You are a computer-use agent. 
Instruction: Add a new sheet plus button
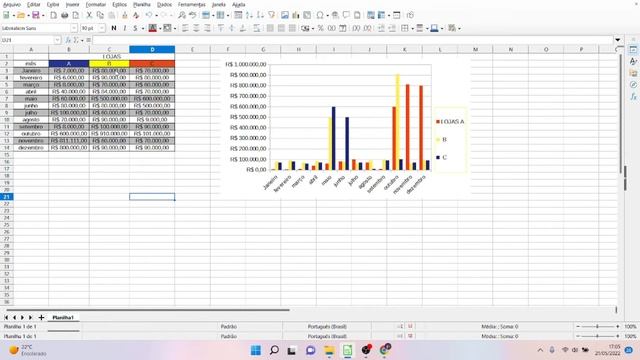tap(41, 317)
